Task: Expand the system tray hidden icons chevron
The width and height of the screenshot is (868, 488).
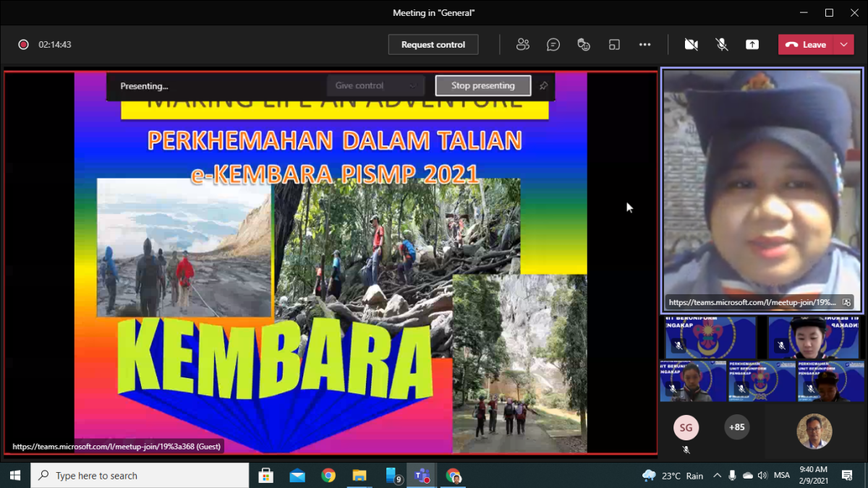Action: 717,476
